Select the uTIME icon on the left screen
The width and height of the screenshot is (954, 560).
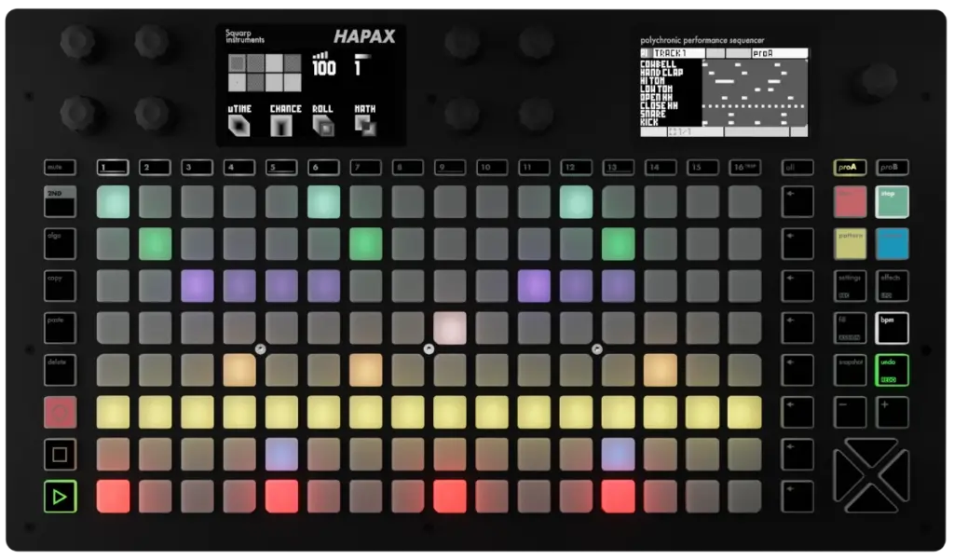[x=239, y=126]
